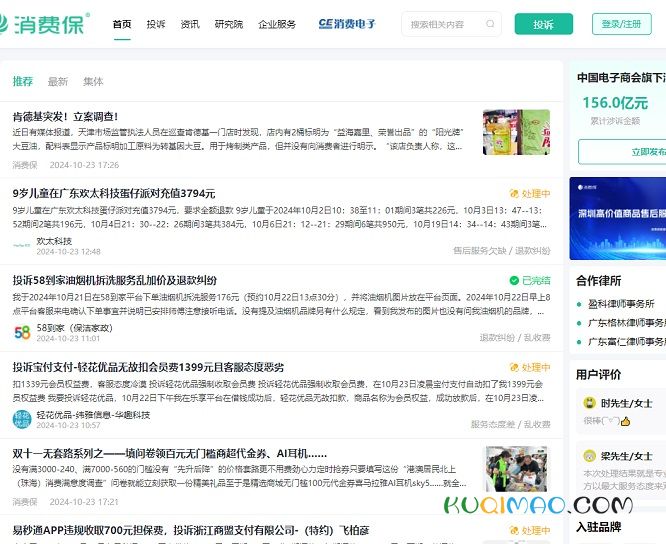The height and width of the screenshot is (544, 666).
Task: Click the 已完结 green check icon
Action: pyautogui.click(x=514, y=280)
